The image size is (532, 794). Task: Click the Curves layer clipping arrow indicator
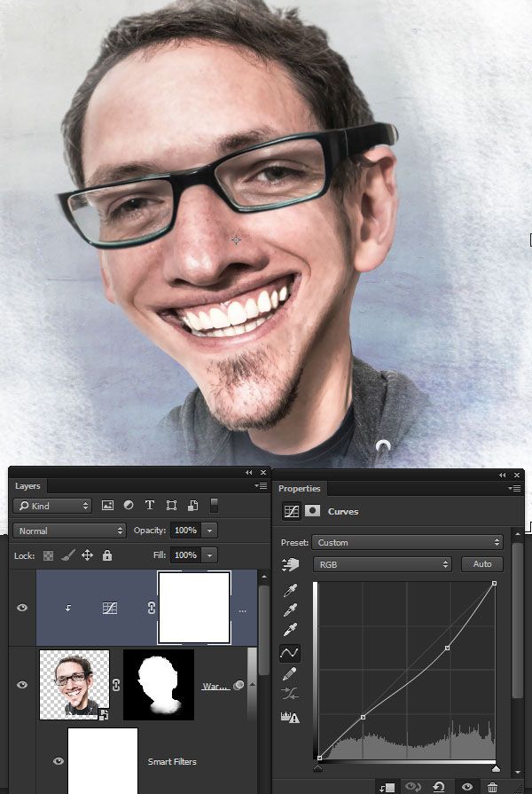point(67,609)
